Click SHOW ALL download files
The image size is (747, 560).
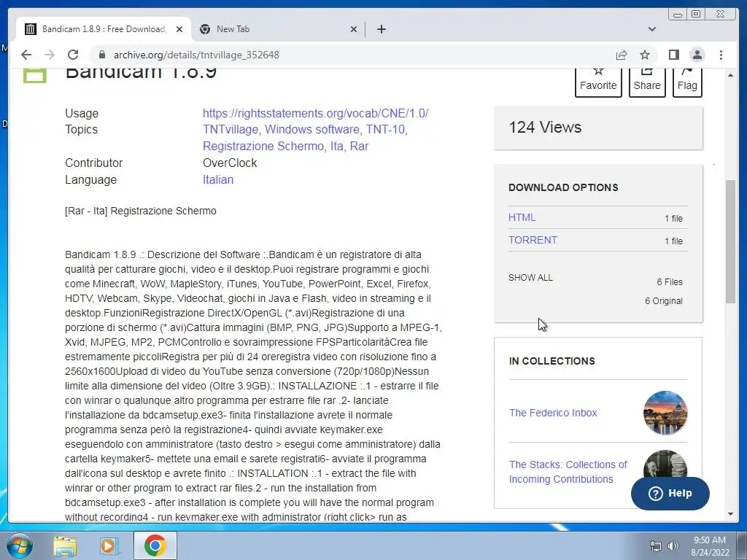click(x=530, y=278)
